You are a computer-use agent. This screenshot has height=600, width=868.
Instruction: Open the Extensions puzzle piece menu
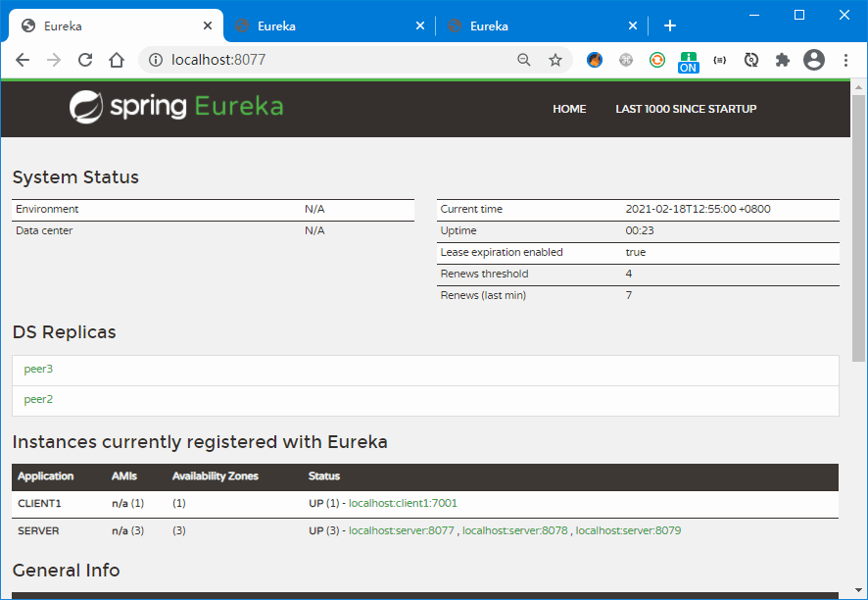tap(782, 60)
